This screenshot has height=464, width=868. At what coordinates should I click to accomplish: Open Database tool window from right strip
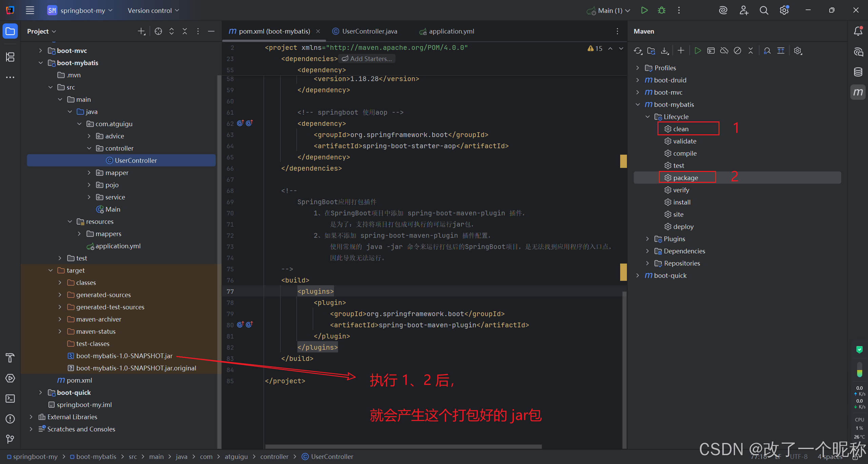click(x=858, y=72)
